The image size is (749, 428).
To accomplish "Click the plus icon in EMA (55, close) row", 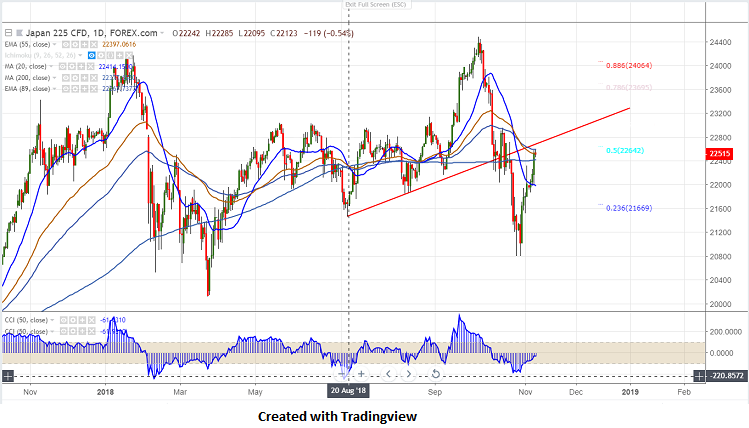I will point(85,44).
